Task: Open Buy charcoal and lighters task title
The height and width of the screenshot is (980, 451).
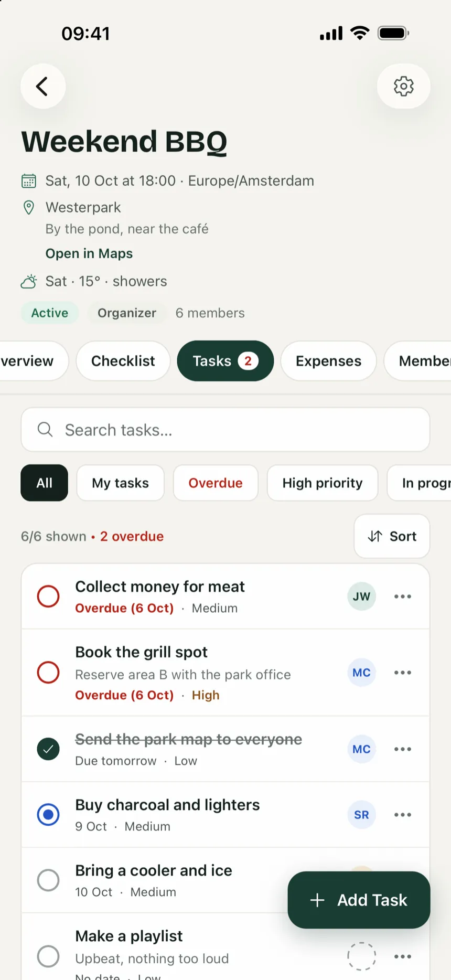Action: pos(167,805)
